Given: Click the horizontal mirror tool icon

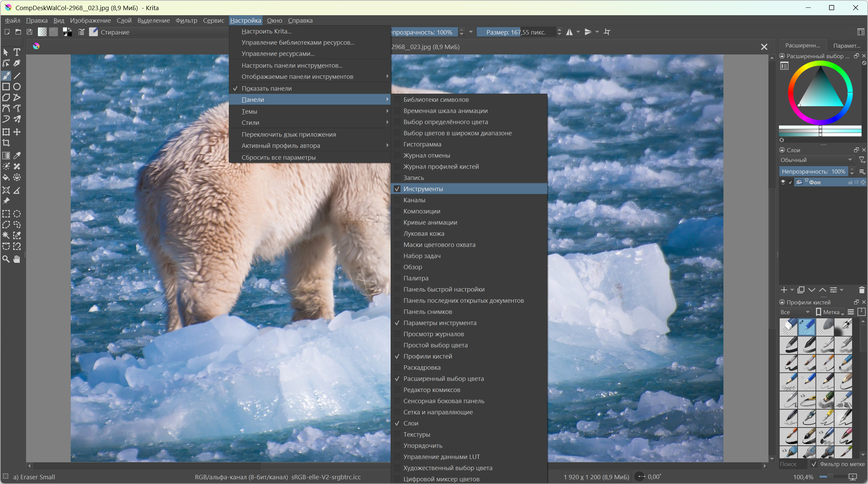Looking at the screenshot, I should (x=570, y=32).
